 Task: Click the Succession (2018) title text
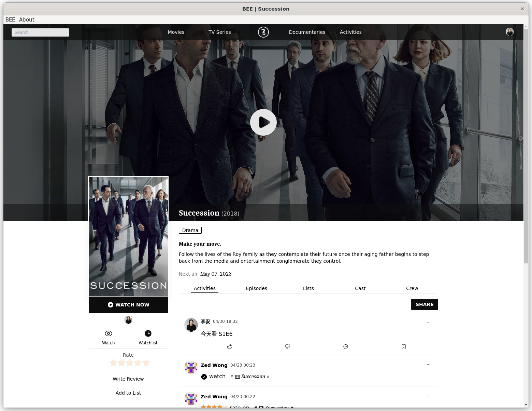click(x=209, y=213)
